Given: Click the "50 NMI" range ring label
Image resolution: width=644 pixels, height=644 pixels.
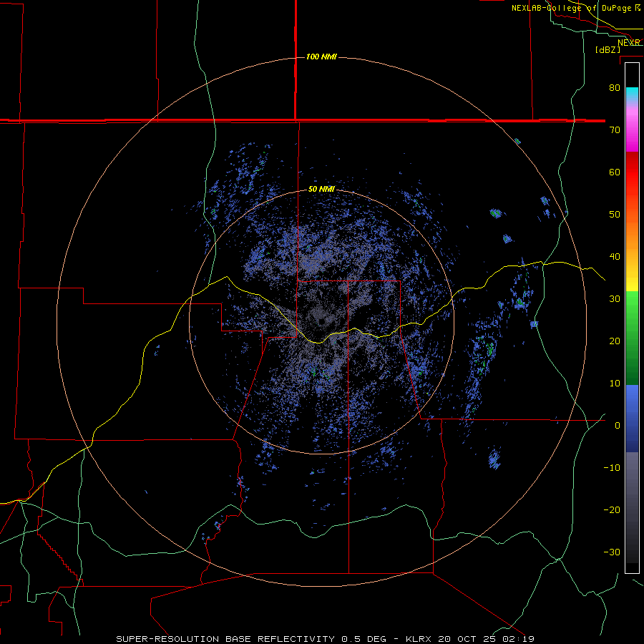Looking at the screenshot, I should pos(321,190).
